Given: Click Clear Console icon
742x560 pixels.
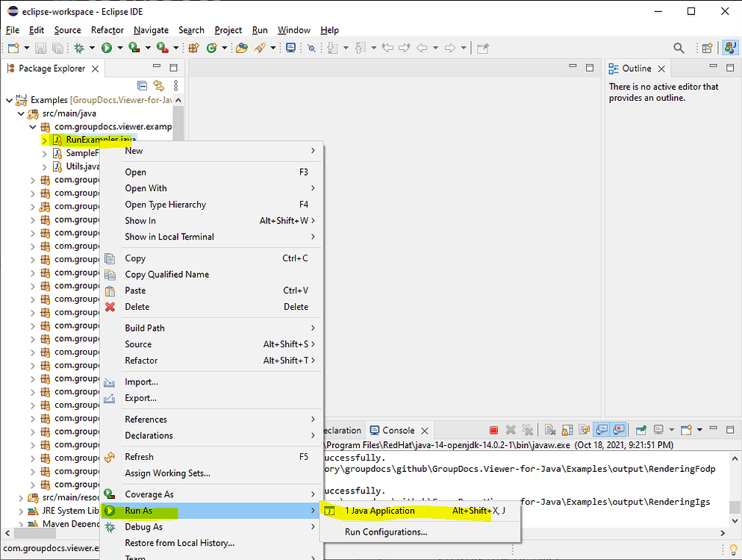Looking at the screenshot, I should (550, 430).
